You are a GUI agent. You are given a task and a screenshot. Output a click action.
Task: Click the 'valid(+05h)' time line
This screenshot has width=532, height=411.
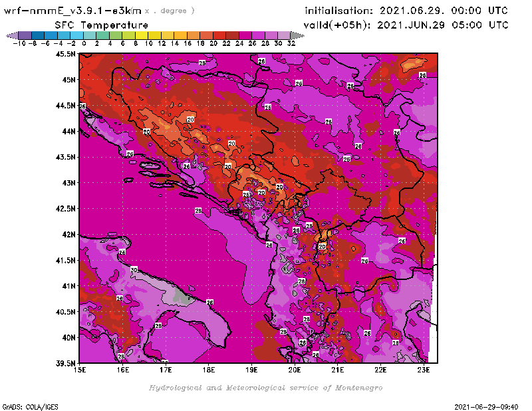[406, 25]
